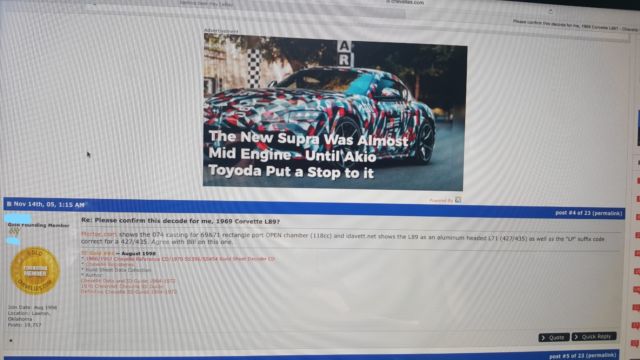The image size is (640, 360).
Task: Open the Mortec.com link in the post
Action: point(99,234)
